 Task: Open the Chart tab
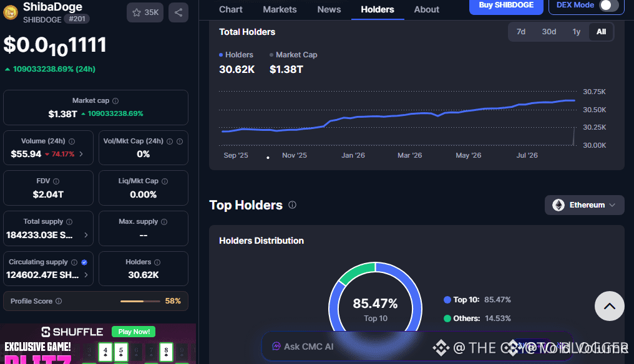tap(231, 9)
